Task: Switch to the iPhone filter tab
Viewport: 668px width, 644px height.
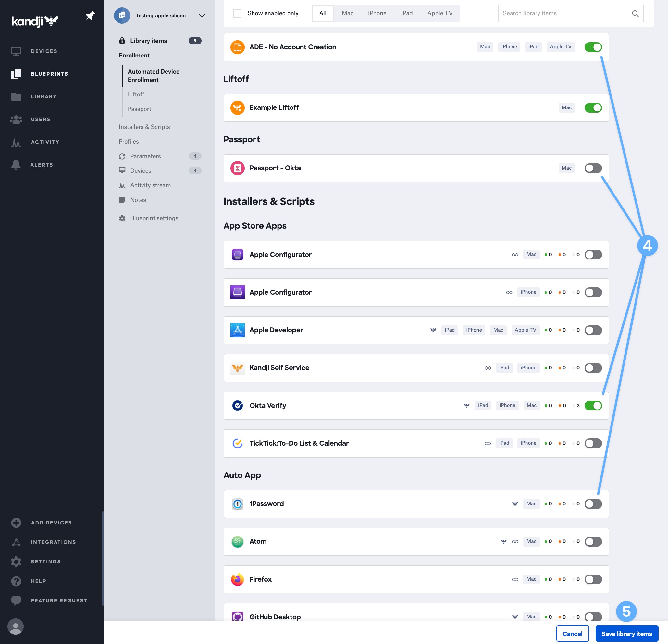Action: point(377,13)
